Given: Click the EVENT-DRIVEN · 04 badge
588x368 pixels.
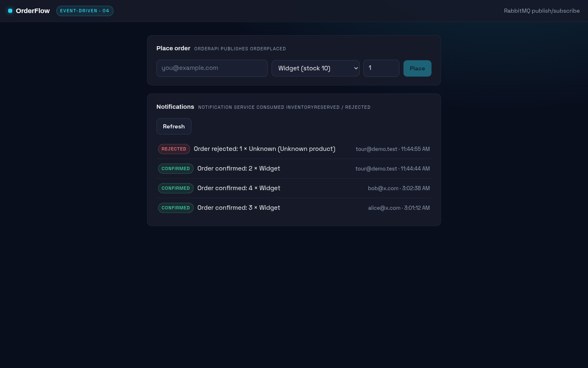Looking at the screenshot, I should pyautogui.click(x=85, y=11).
